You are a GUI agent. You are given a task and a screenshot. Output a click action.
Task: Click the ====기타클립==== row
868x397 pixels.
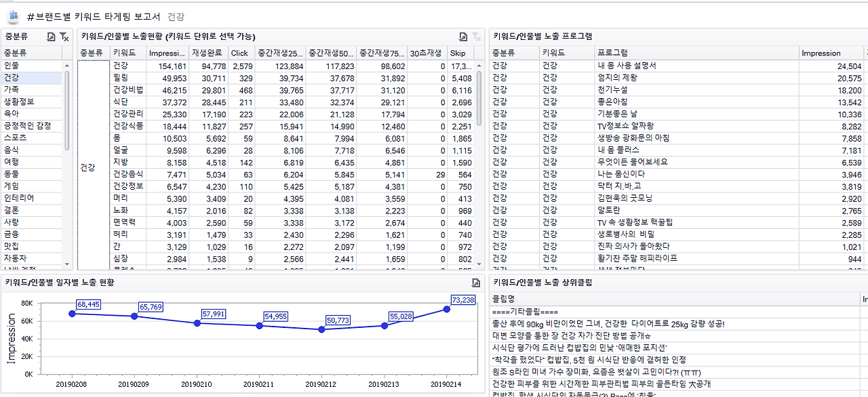[x=675, y=312]
